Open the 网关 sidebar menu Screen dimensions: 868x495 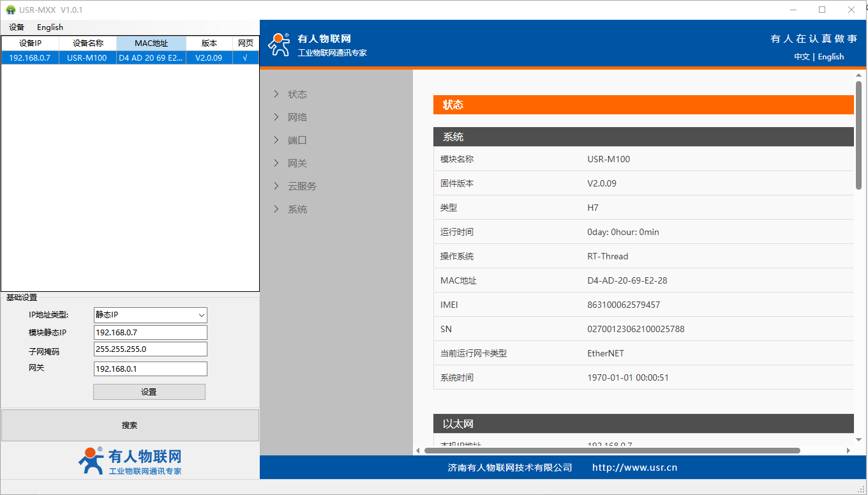coord(297,164)
